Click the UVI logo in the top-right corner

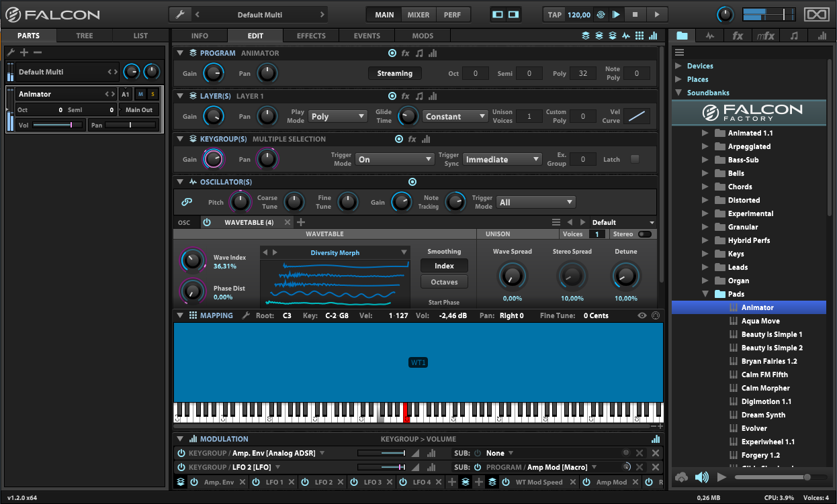pyautogui.click(x=816, y=14)
